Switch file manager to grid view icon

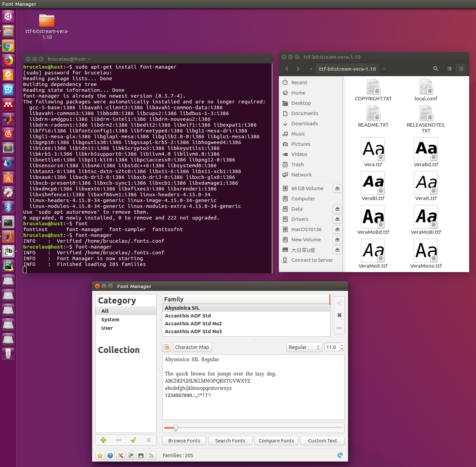click(461, 69)
